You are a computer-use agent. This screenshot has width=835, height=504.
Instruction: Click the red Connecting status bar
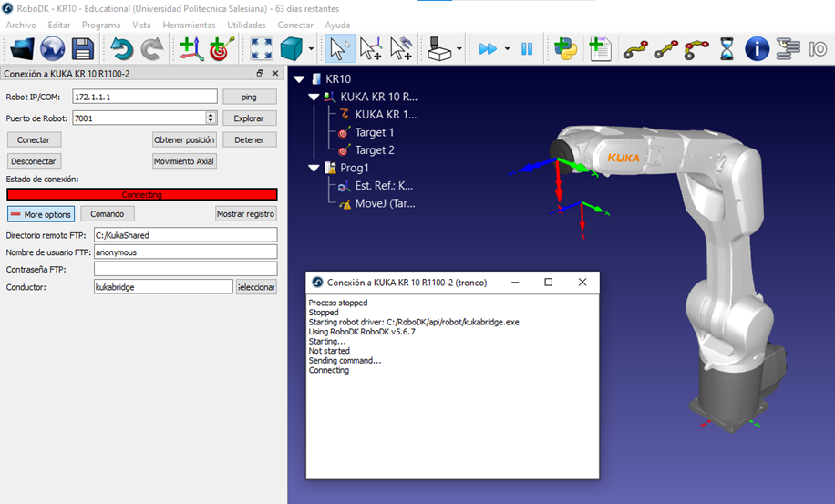pos(141,194)
